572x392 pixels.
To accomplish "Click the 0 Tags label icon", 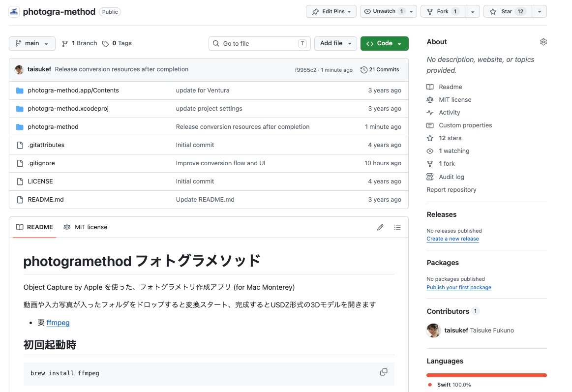I will point(106,44).
